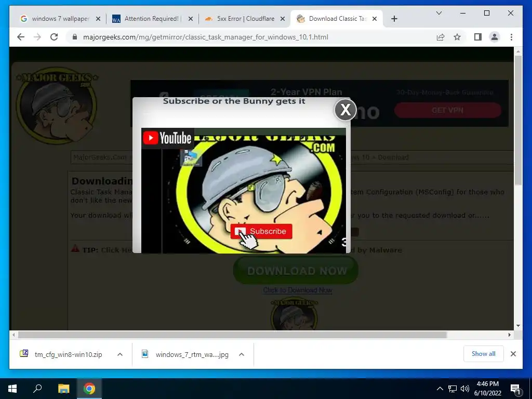Open the Chrome side panel icon
The image size is (532, 399).
point(478,37)
